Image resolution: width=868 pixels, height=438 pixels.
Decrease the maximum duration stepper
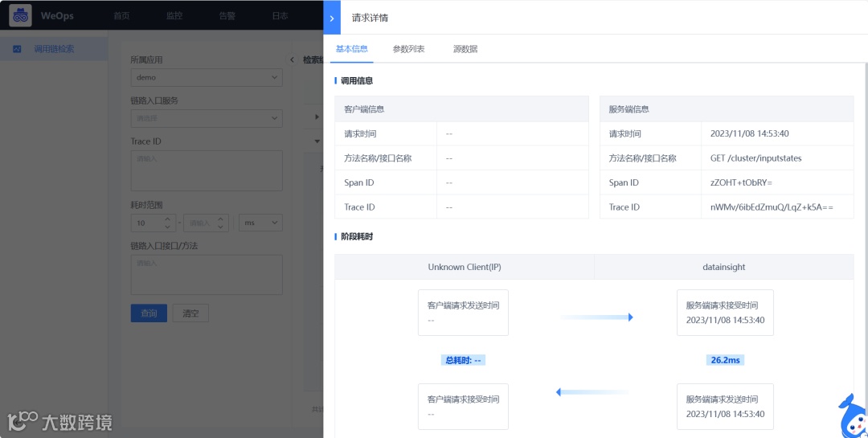coord(220,227)
